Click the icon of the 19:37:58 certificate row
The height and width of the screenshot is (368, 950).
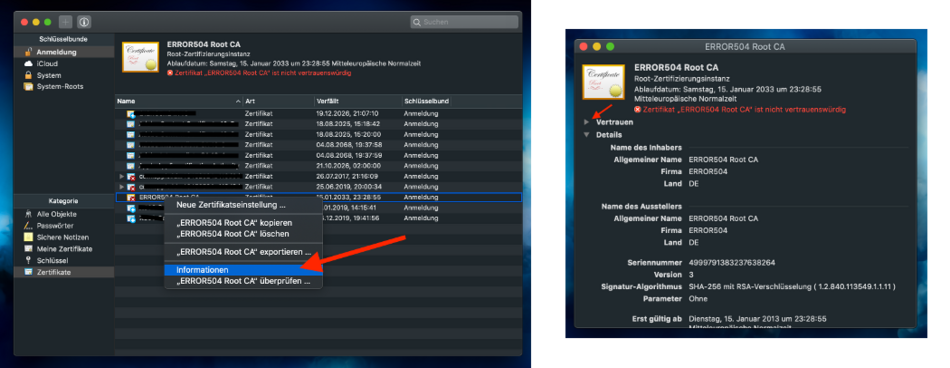click(x=130, y=145)
